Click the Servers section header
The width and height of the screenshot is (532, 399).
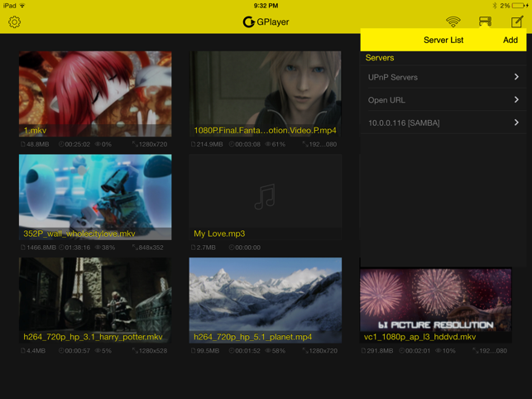(380, 58)
